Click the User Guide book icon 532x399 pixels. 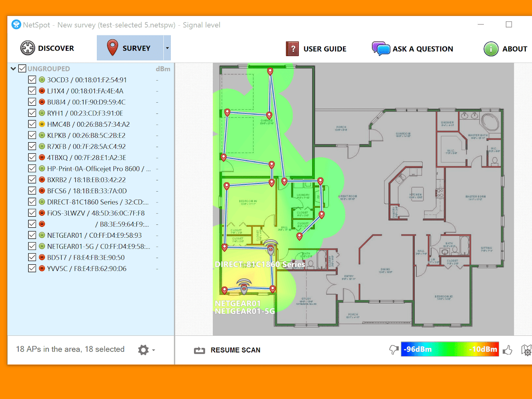tap(293, 49)
